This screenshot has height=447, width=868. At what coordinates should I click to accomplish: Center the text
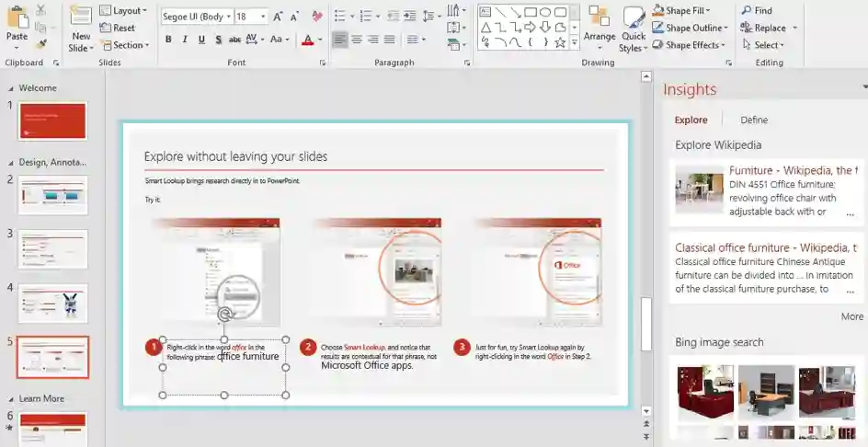tap(357, 40)
